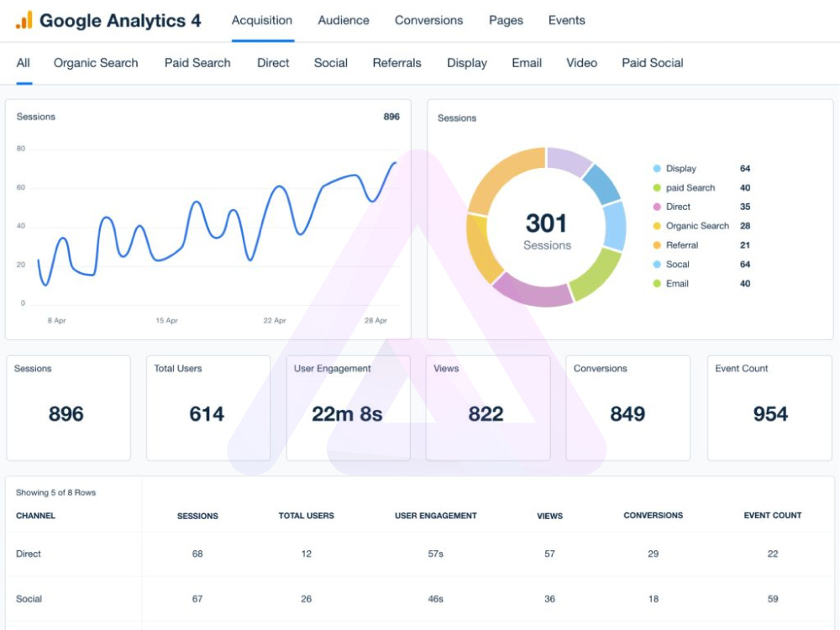Image resolution: width=840 pixels, height=630 pixels.
Task: Sort table by CONVERSIONS column header
Action: click(x=653, y=516)
